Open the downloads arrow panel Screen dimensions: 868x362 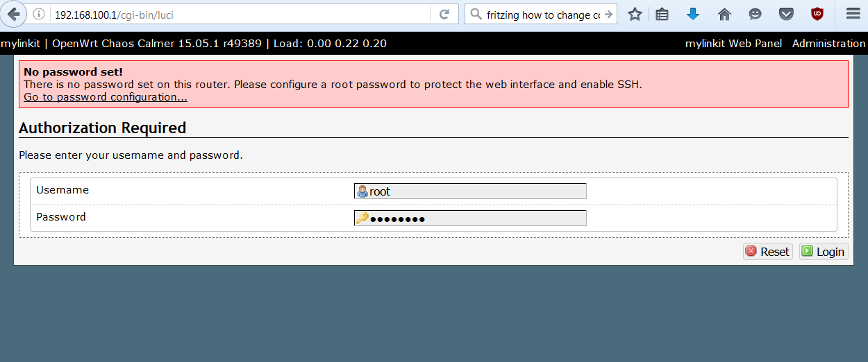pos(692,15)
